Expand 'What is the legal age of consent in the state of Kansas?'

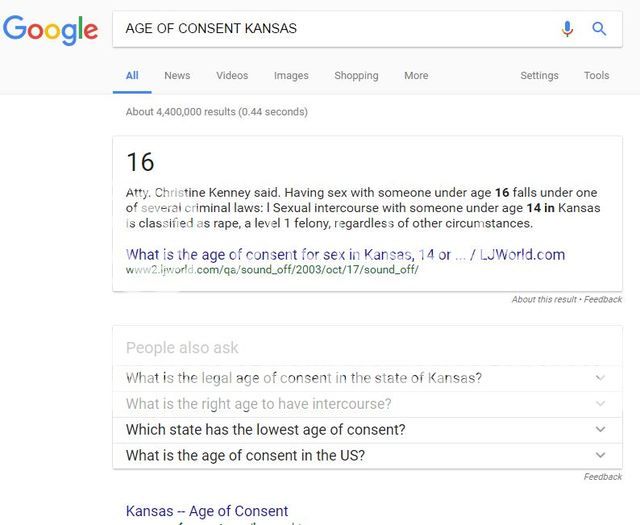point(367,378)
